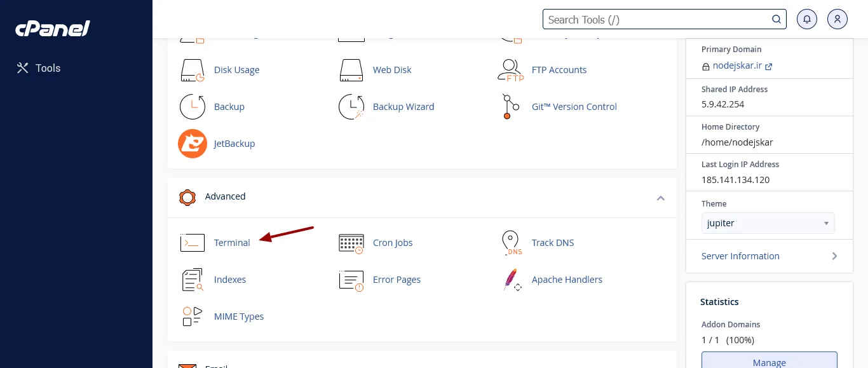The image size is (868, 368).
Task: Open the MIME Types icon
Action: click(193, 317)
